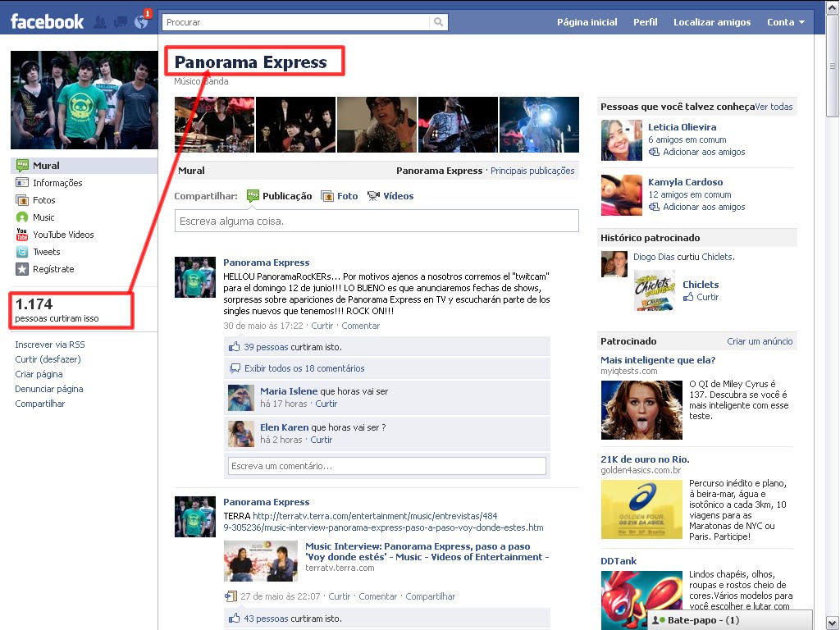Click Comentar on the 30 de maio post

click(361, 325)
